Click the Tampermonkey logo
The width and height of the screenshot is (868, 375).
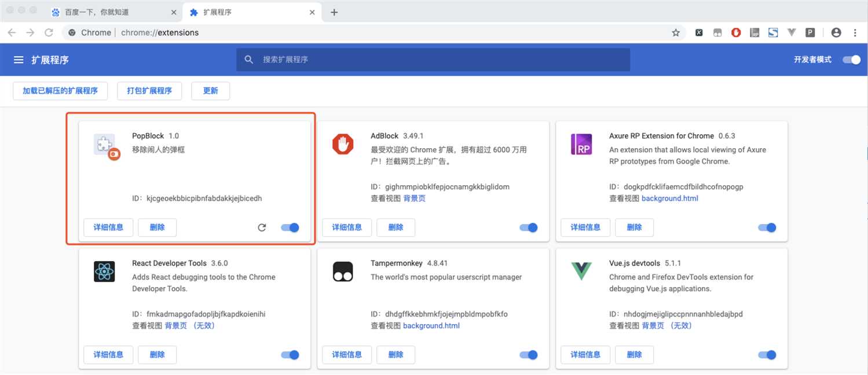pos(343,271)
